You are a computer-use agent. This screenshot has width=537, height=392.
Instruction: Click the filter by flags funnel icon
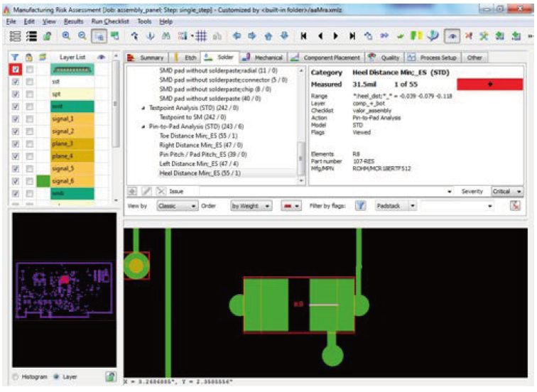point(360,205)
